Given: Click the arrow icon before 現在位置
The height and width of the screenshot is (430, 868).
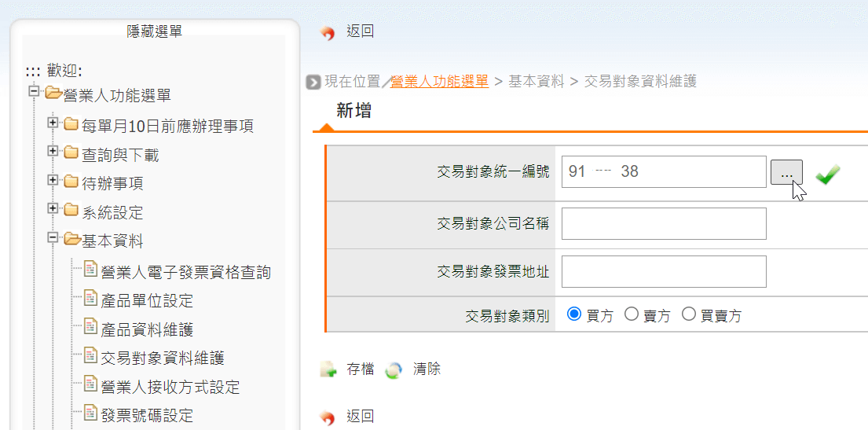Looking at the screenshot, I should coord(313,82).
